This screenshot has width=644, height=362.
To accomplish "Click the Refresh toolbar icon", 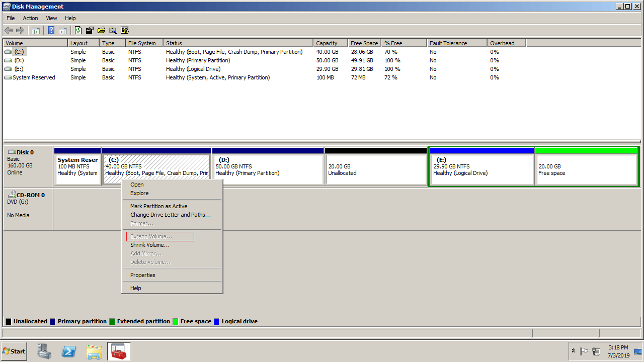I will tap(78, 31).
